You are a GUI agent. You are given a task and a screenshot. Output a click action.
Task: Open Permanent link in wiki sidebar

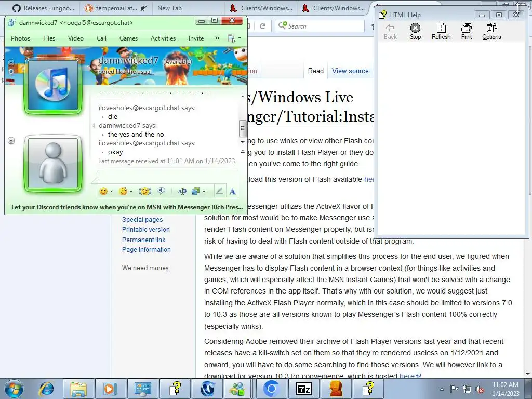[143, 240]
